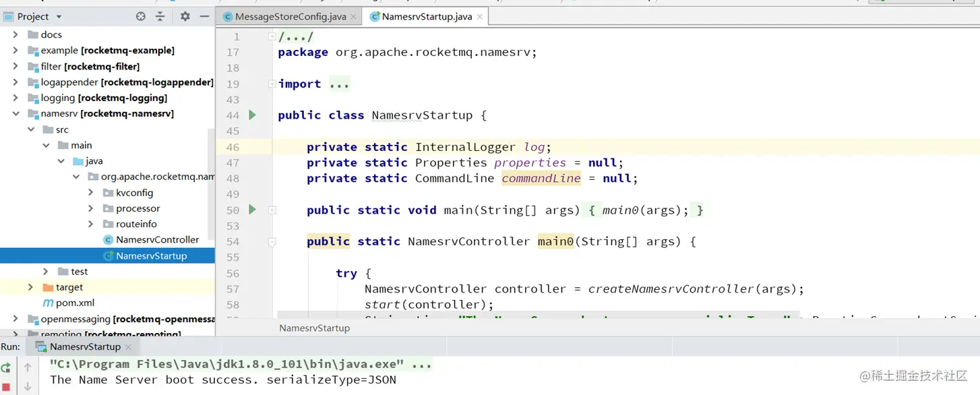Collapse the src folder
The image size is (980, 395).
31,129
